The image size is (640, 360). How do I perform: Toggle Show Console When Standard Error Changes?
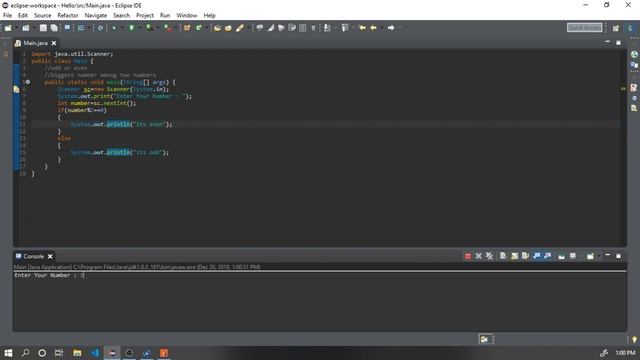click(547, 256)
